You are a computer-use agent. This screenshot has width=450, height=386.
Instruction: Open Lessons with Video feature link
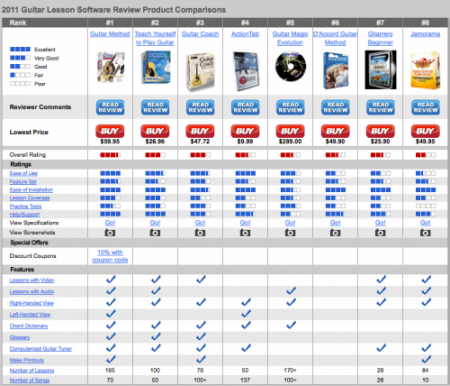(x=32, y=280)
